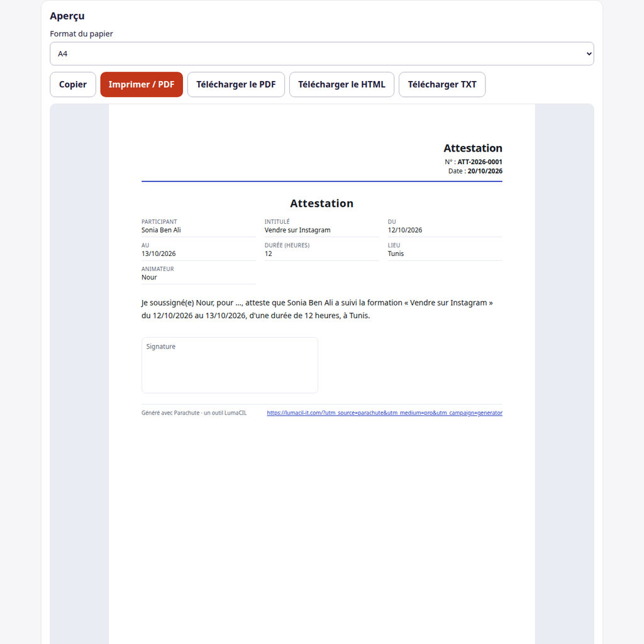The height and width of the screenshot is (644, 644).
Task: Click the Aperçu heading
Action: tap(67, 16)
